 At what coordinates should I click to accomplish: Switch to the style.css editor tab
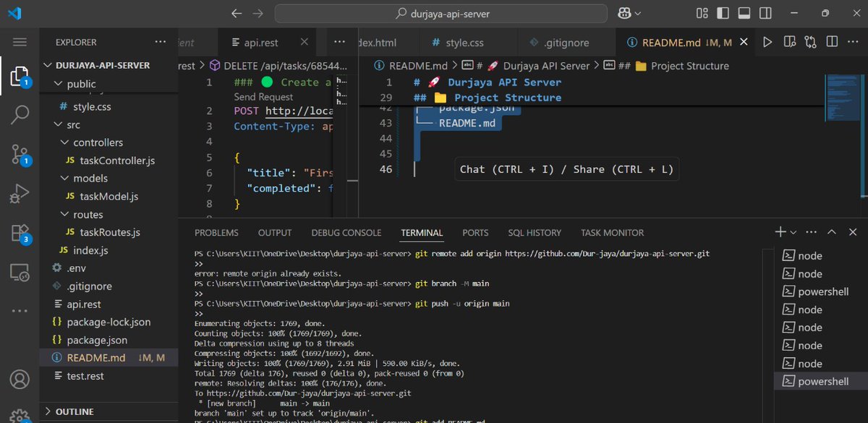[465, 43]
